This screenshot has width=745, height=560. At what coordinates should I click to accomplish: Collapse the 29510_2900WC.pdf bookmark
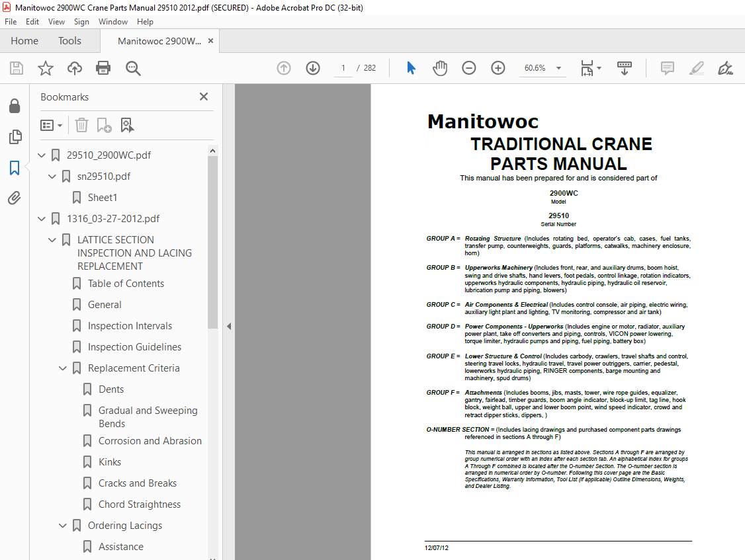pos(41,155)
